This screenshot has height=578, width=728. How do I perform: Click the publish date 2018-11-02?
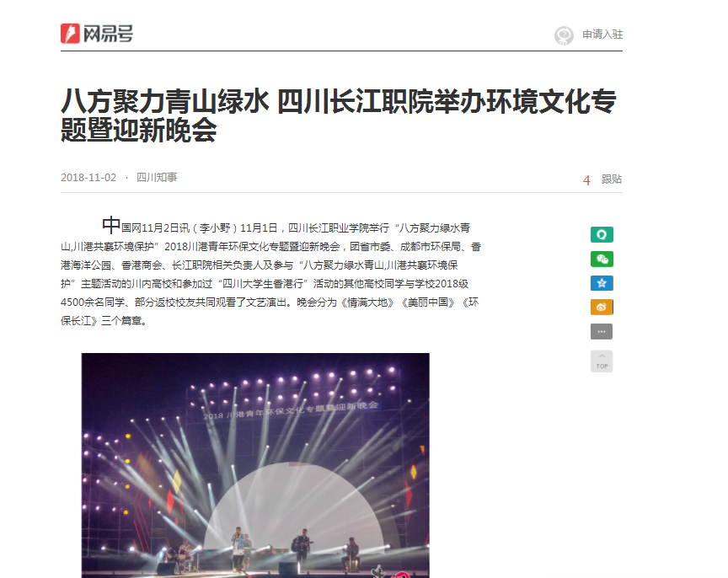coord(88,177)
